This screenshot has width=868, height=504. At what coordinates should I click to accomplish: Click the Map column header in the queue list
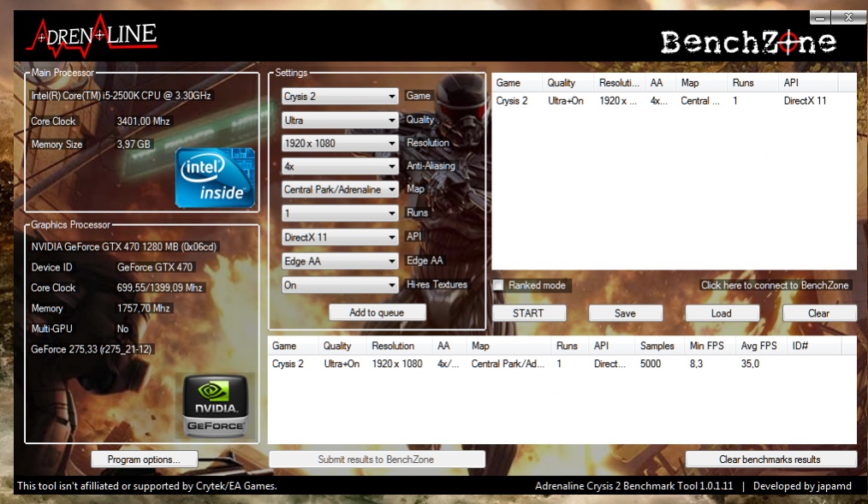point(702,83)
